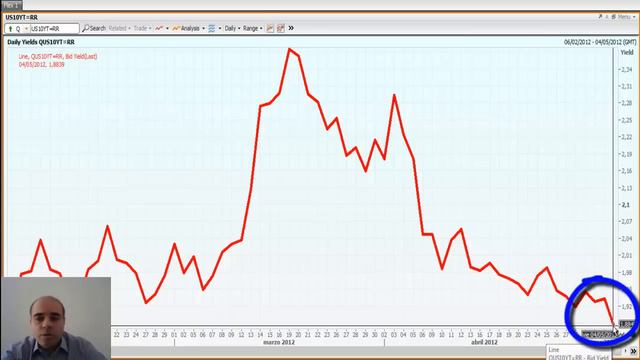
Task: Click the blue wavy lines icon
Action: pos(212,28)
